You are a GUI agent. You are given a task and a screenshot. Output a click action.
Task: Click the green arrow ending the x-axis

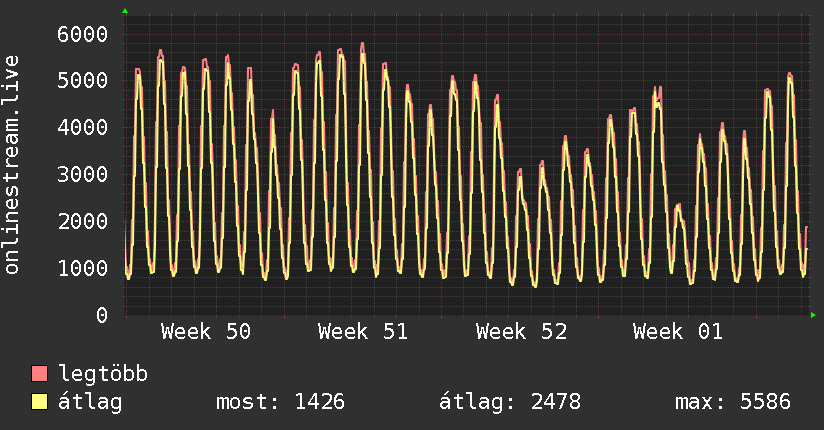(x=814, y=315)
